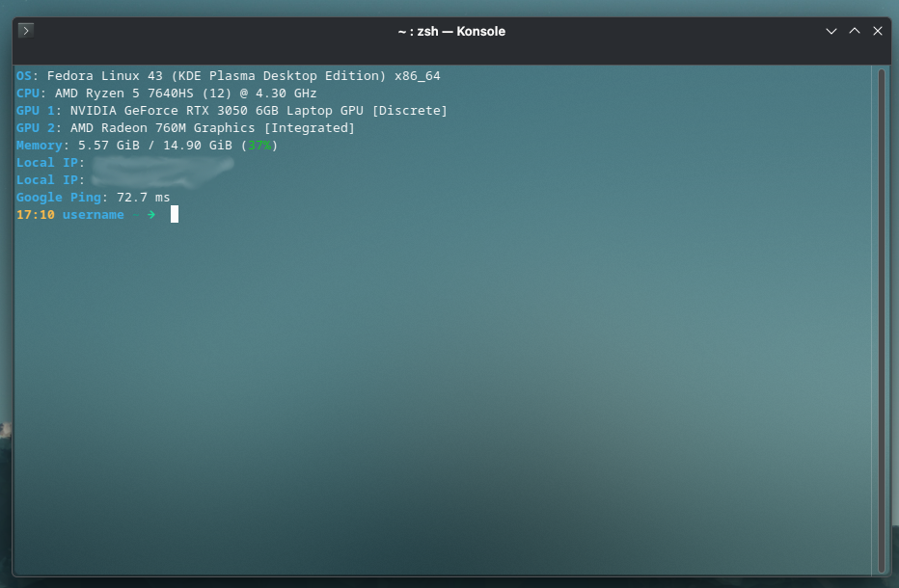The width and height of the screenshot is (899, 588).
Task: Click the Google Ping 72.7 ms line
Action: 93,198
